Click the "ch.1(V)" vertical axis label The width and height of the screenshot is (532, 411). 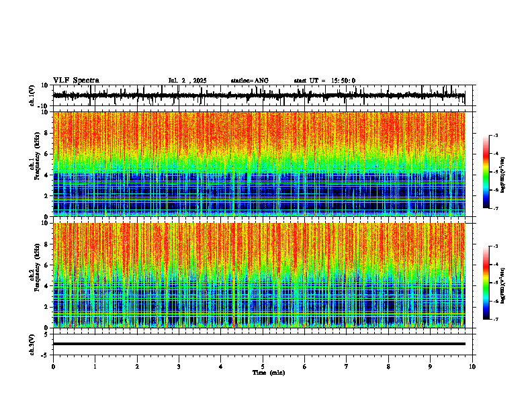pyautogui.click(x=32, y=95)
